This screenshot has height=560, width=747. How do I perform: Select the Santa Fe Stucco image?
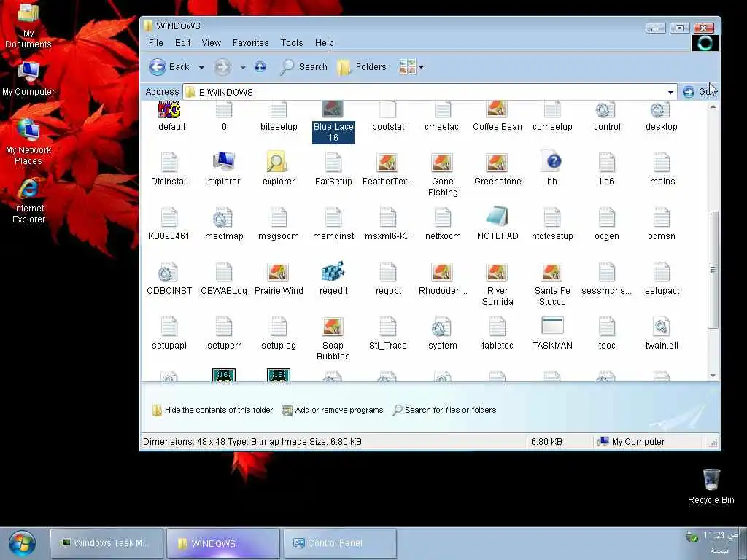(552, 284)
